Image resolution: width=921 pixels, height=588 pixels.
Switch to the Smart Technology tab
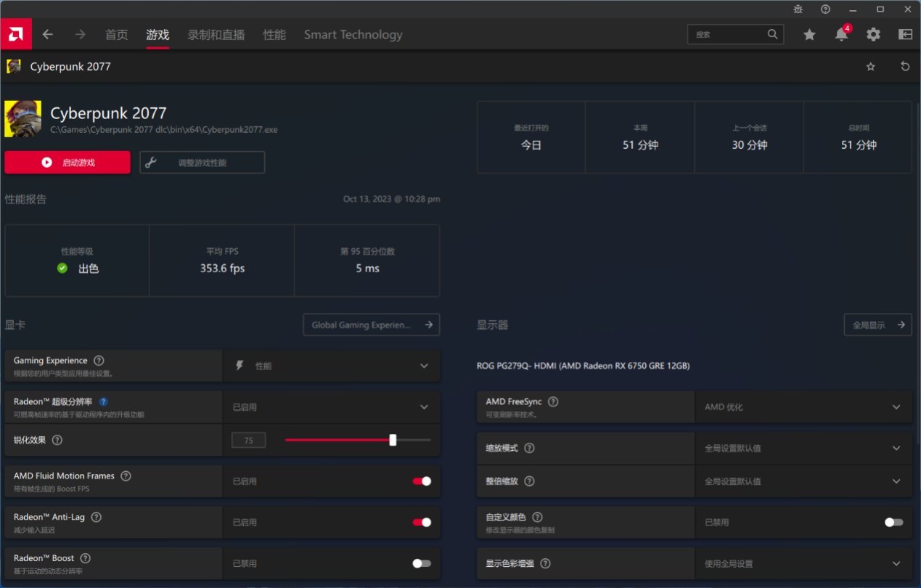[353, 34]
